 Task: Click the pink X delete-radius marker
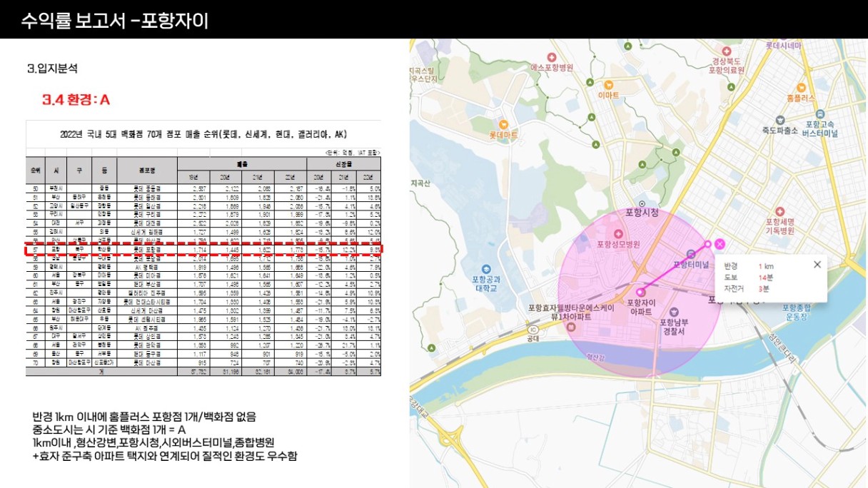click(x=720, y=244)
